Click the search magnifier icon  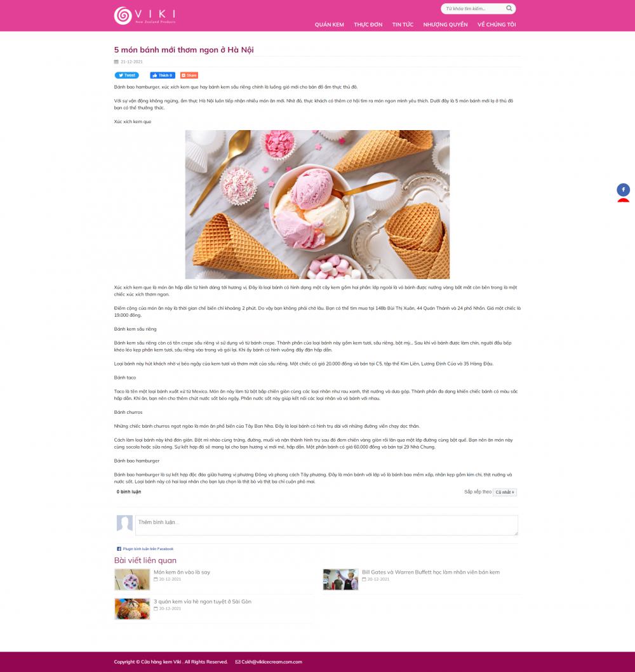pos(509,8)
